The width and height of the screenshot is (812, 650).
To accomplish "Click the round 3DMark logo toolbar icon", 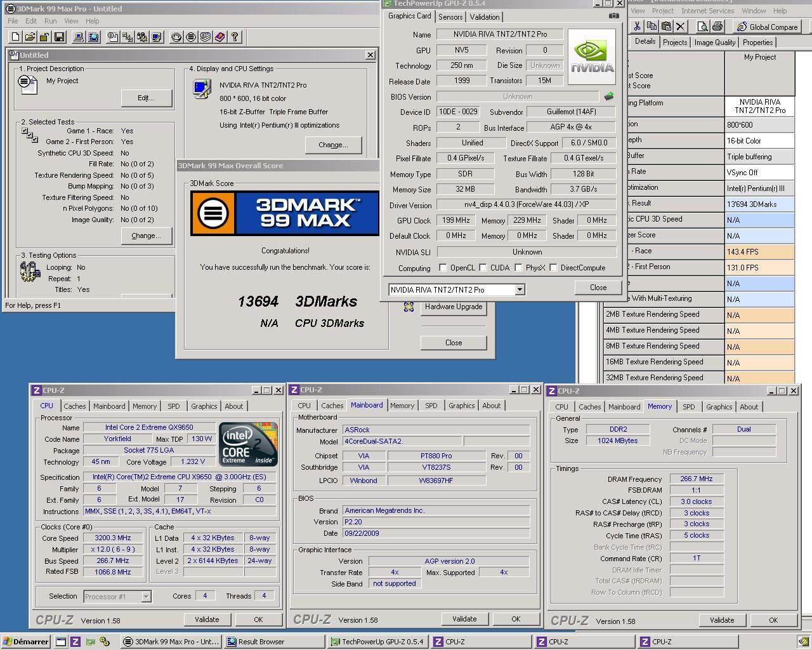I will click(191, 37).
